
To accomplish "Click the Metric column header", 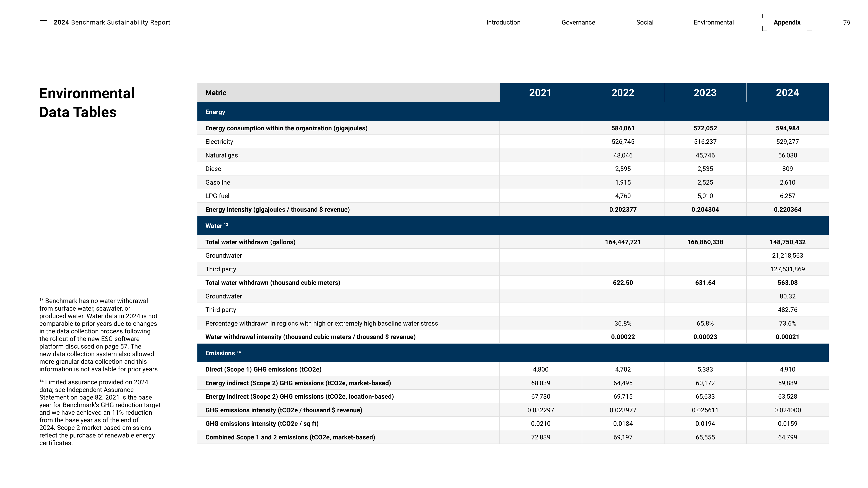I will pyautogui.click(x=348, y=93).
